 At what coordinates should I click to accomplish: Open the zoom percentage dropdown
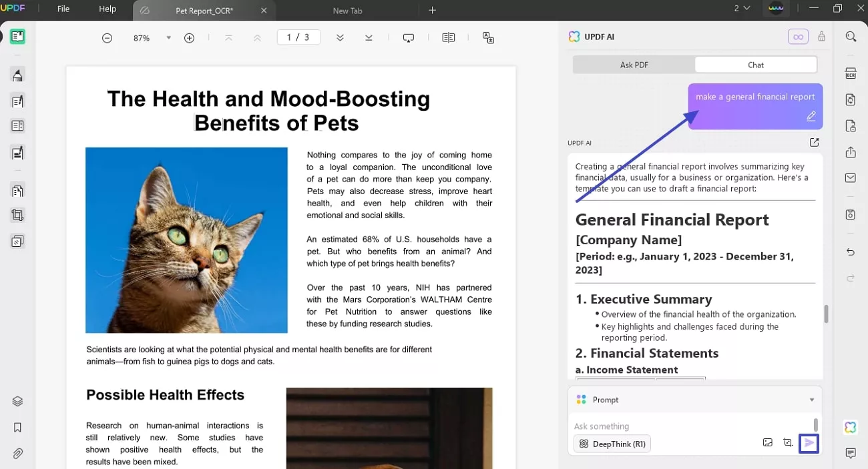click(x=169, y=38)
